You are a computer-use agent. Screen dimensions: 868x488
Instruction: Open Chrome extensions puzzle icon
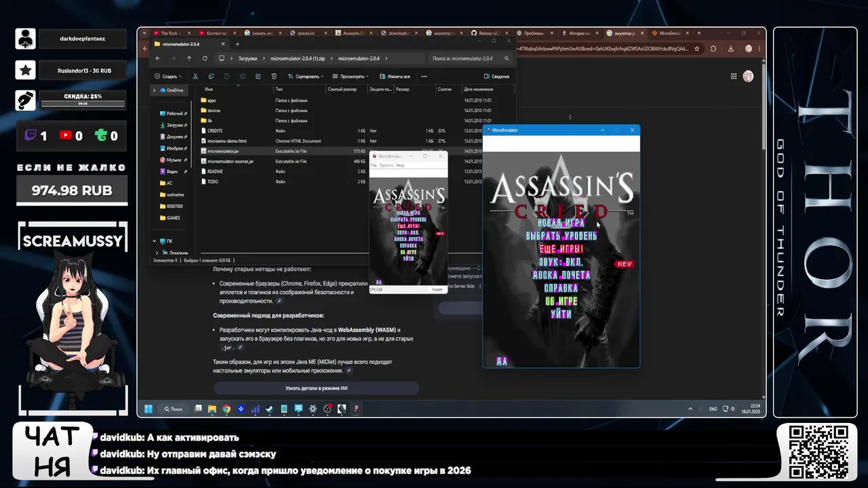pyautogui.click(x=713, y=49)
